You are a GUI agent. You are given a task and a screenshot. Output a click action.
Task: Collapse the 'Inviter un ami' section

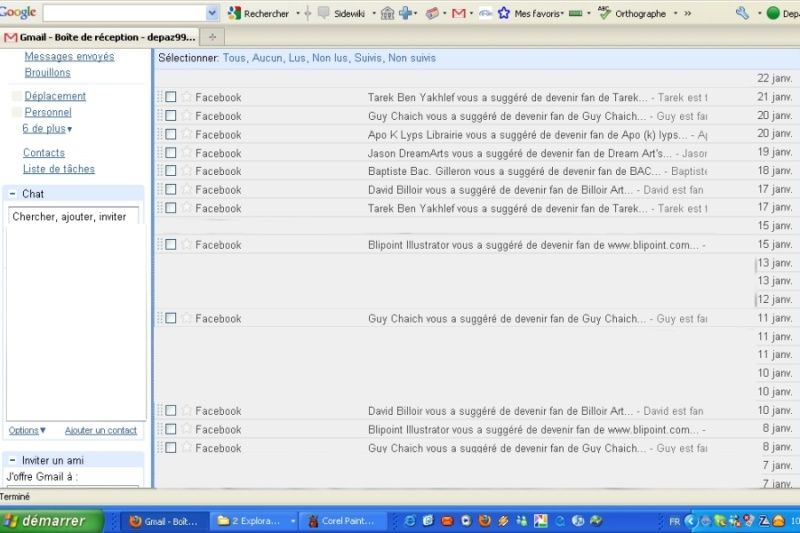[x=12, y=460]
